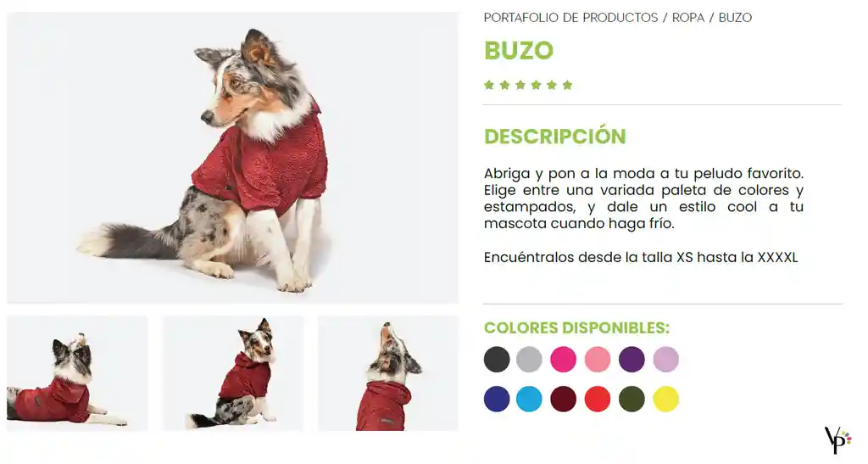868x464 pixels.
Task: Go to the Ropa breadcrumb link
Action: point(688,18)
